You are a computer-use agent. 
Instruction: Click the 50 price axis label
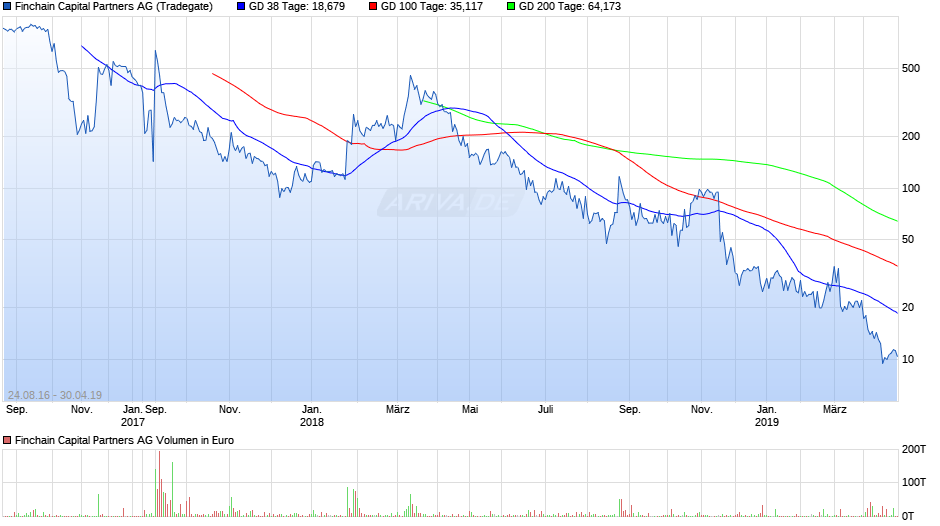[x=908, y=239]
